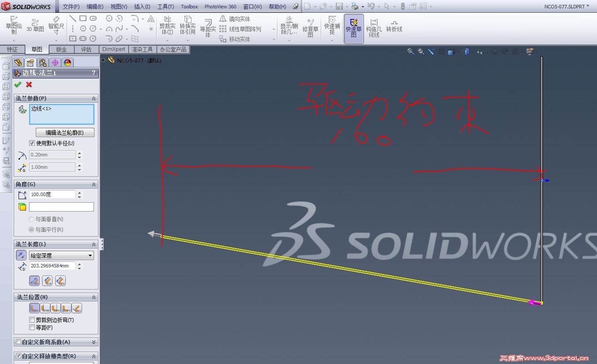Open dropdown arrow under 草图绘制
Image resolution: width=597 pixels, height=364 pixels.
point(14,41)
